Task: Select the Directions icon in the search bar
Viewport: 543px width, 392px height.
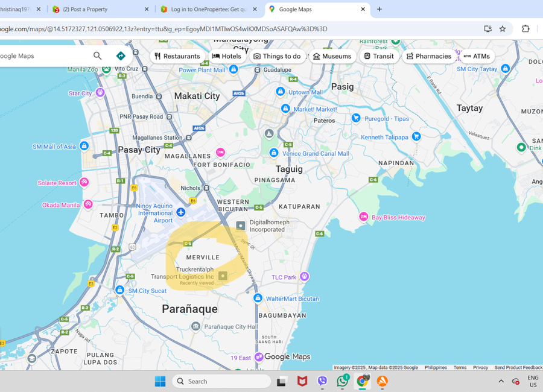Action: 120,55
